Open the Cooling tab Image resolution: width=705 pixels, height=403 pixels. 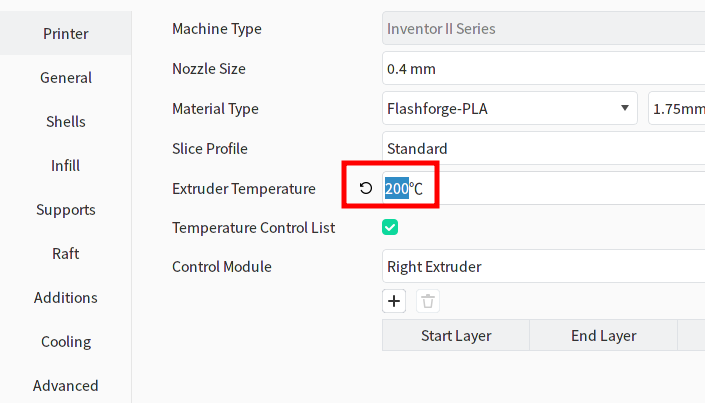coord(66,342)
